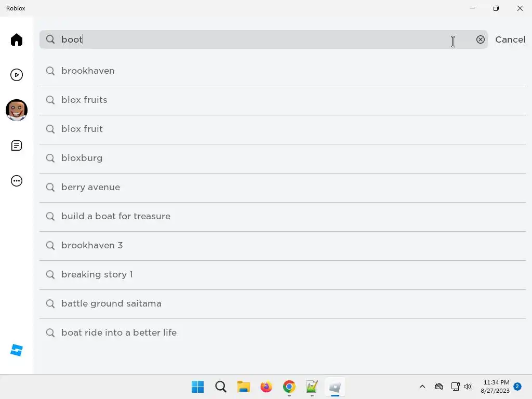Click the Roblox Studio blue logo icon
The width and height of the screenshot is (532, 399).
16,350
